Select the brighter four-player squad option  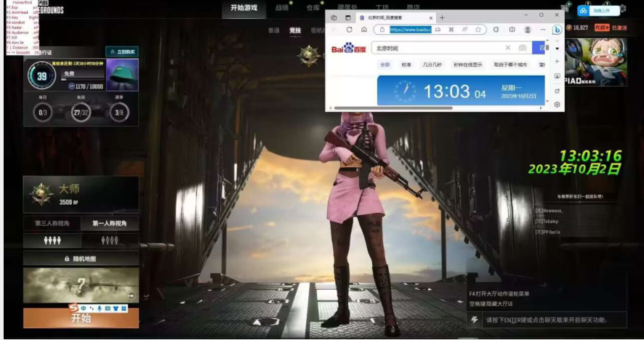[52, 240]
